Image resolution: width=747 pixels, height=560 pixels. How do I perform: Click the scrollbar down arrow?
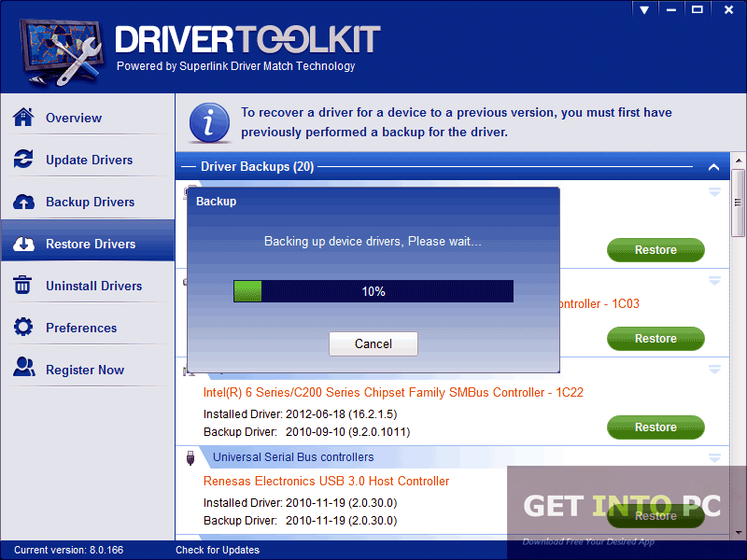(x=738, y=532)
